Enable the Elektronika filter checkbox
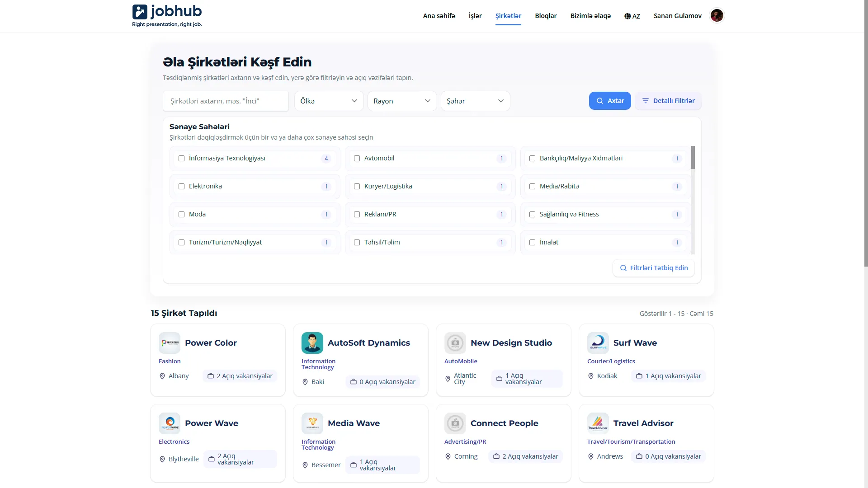 [181, 187]
